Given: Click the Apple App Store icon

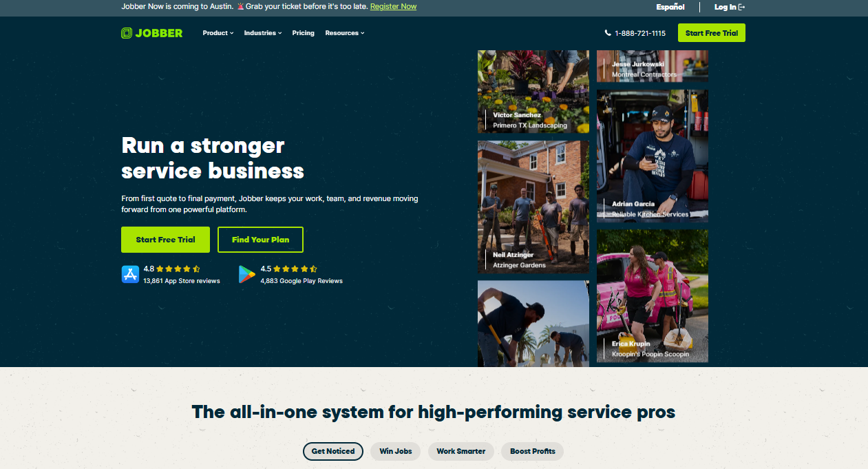Looking at the screenshot, I should point(130,275).
